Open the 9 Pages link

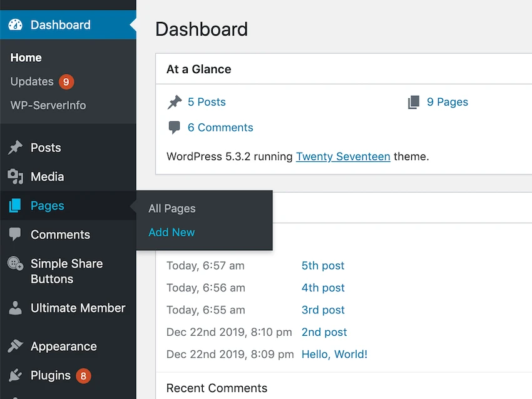coord(448,102)
